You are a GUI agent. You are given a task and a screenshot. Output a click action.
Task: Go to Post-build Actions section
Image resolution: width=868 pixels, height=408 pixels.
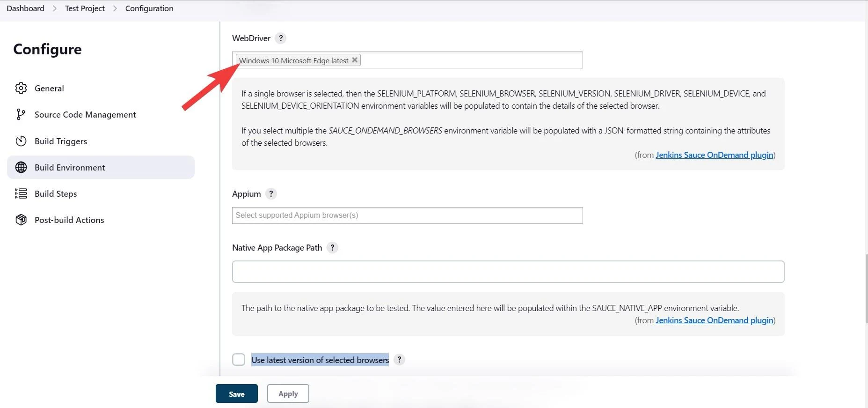point(101,220)
